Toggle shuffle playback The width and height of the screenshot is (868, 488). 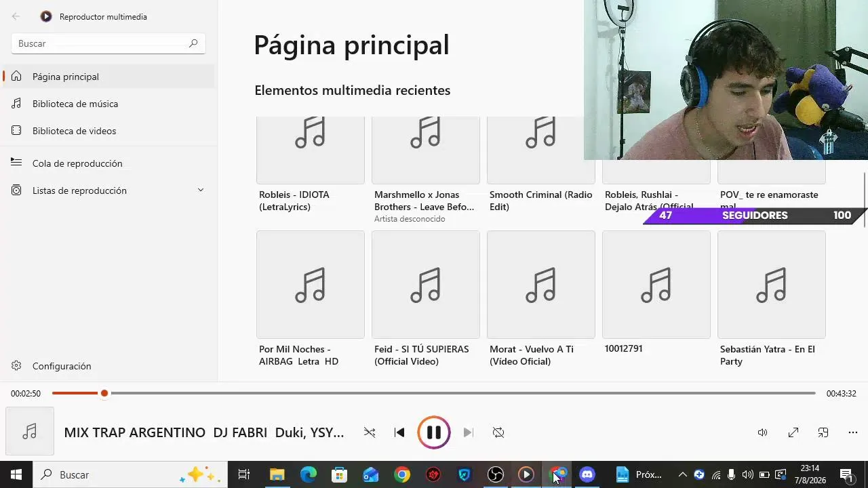[370, 432]
